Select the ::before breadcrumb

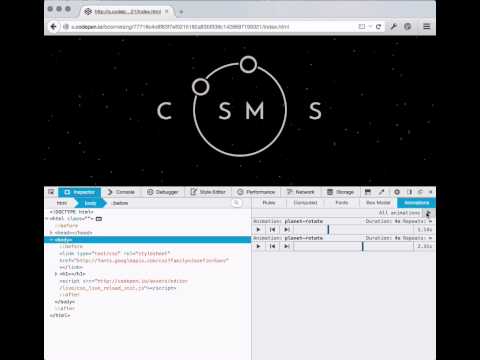120,203
